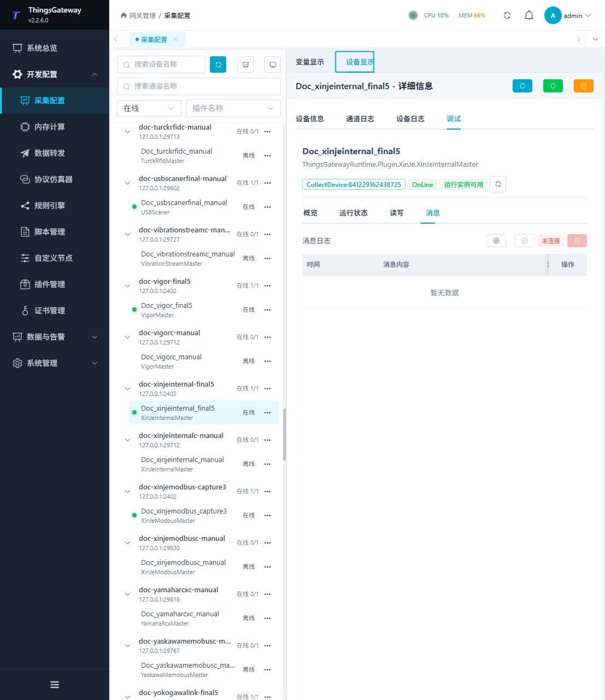Clear message log with the trash icon
Viewport: 605px width, 700px height.
click(577, 241)
